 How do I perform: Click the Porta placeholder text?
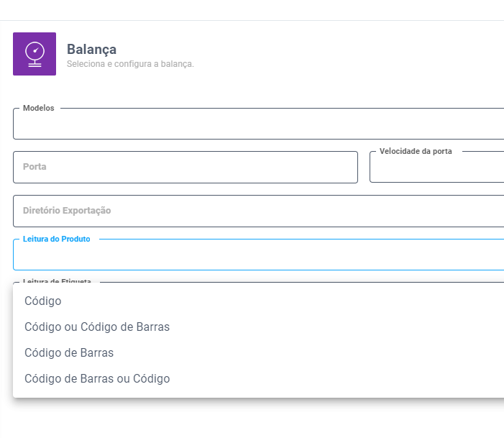(35, 167)
